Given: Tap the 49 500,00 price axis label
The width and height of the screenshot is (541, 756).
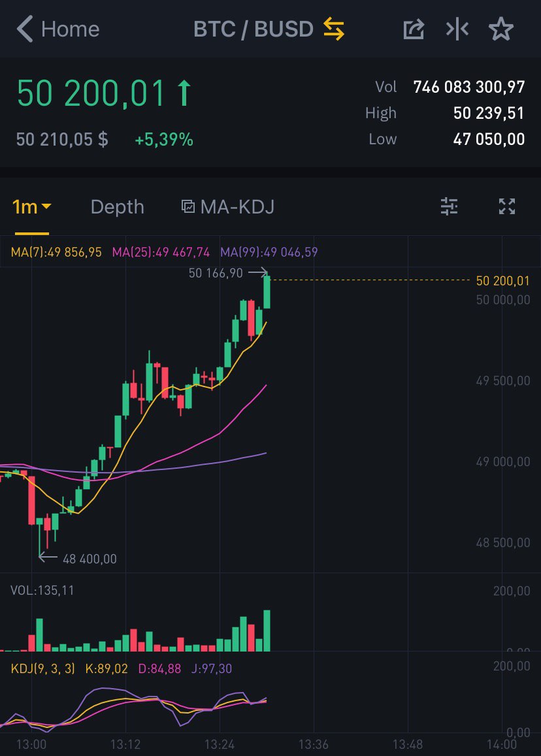Looking at the screenshot, I should tap(503, 381).
